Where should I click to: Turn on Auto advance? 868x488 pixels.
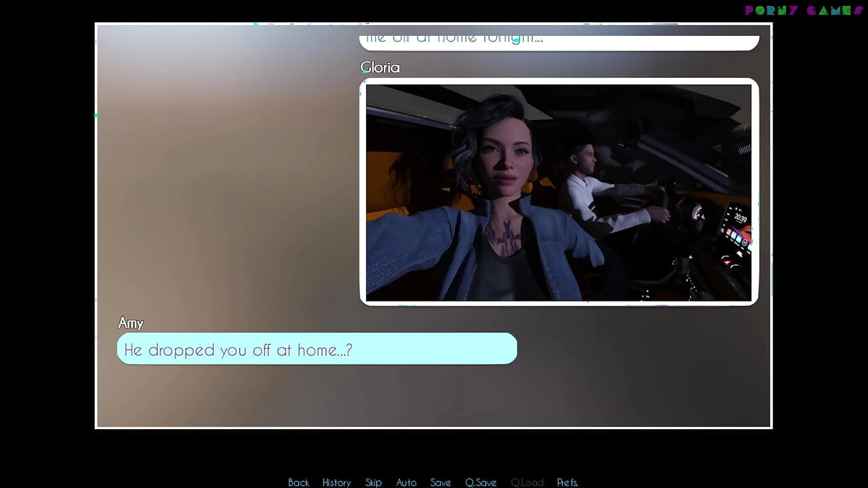406,483
